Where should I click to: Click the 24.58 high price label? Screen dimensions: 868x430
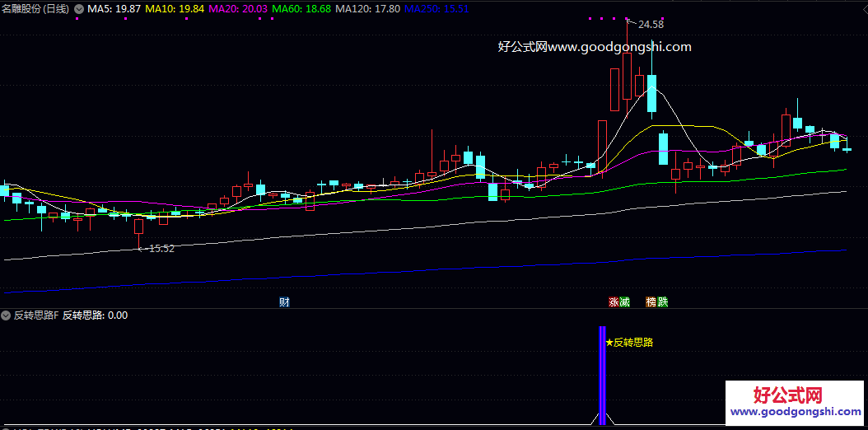tap(651, 25)
